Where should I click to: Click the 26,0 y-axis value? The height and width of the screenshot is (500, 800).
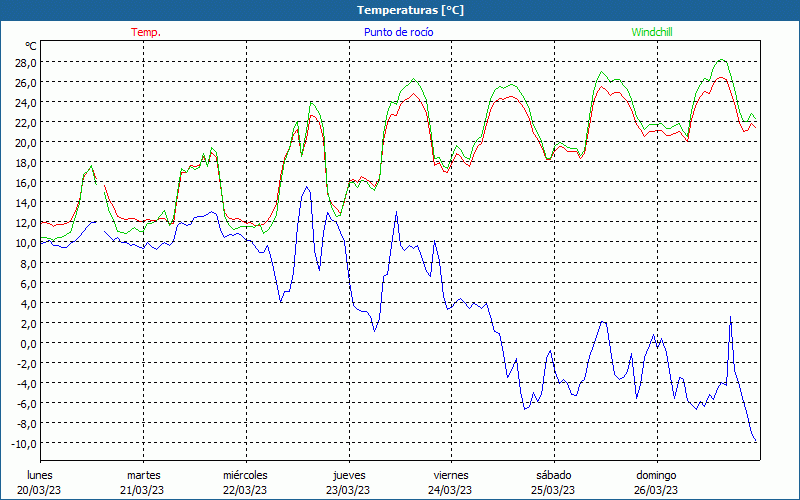tap(27, 83)
